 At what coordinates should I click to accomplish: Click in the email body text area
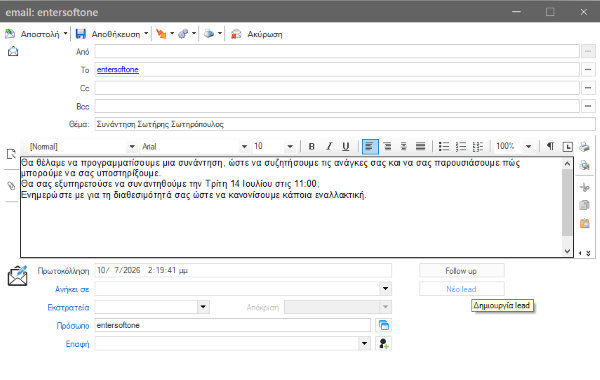(x=291, y=207)
